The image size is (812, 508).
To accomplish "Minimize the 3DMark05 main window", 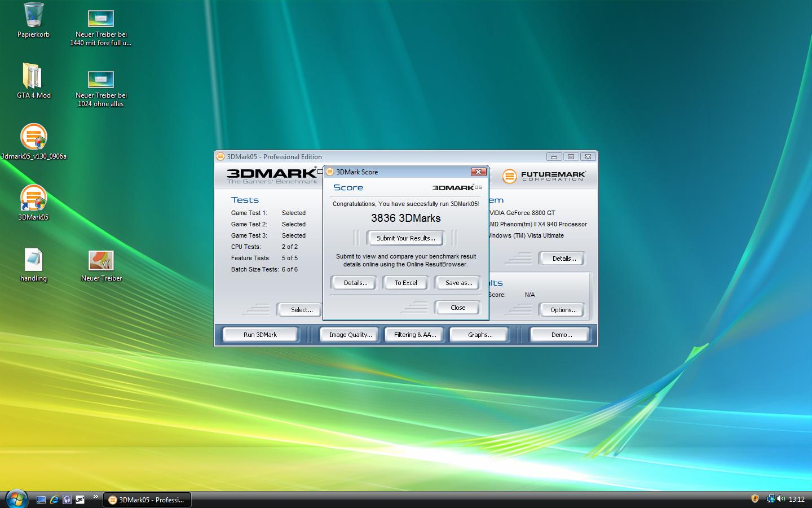I will point(554,157).
